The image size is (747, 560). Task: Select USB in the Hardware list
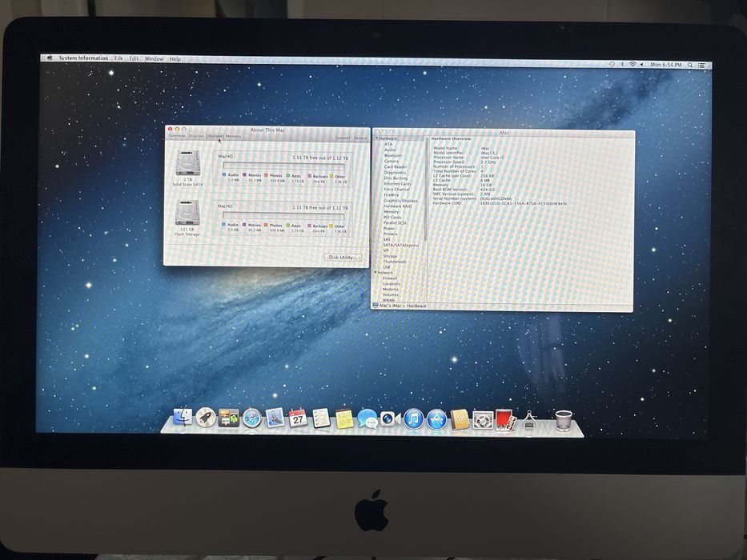coord(387,267)
